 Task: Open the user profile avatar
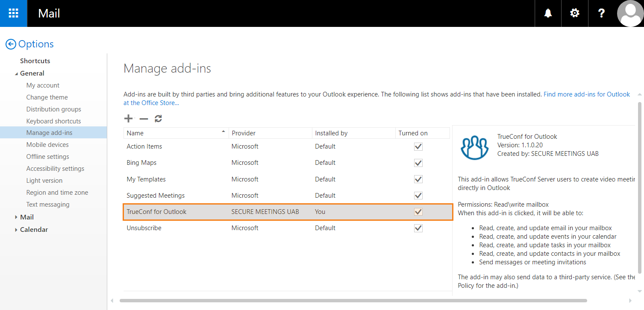tap(630, 13)
